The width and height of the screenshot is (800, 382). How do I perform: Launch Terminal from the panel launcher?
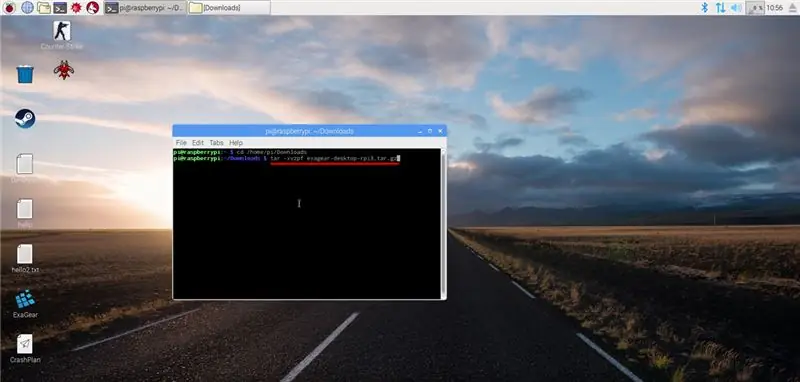pos(60,7)
